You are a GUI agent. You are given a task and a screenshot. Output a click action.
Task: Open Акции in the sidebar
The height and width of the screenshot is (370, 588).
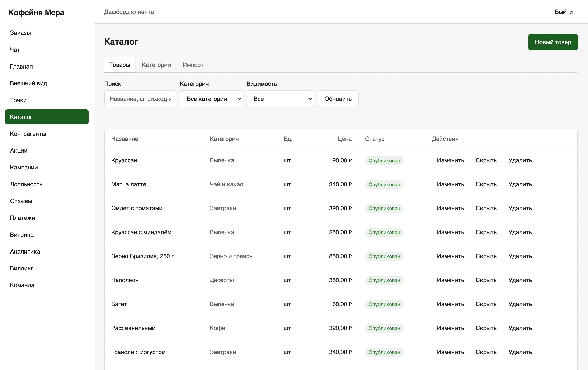pos(47,151)
